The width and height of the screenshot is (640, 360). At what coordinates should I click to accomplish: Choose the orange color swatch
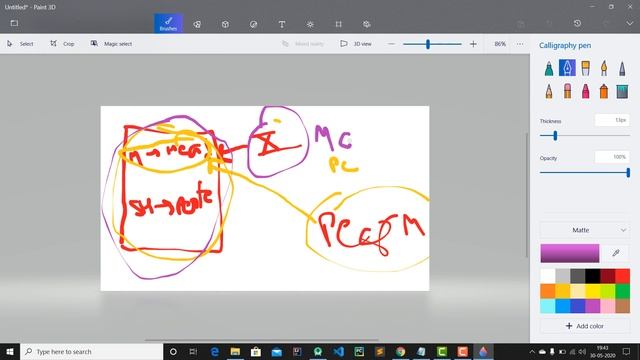548,291
